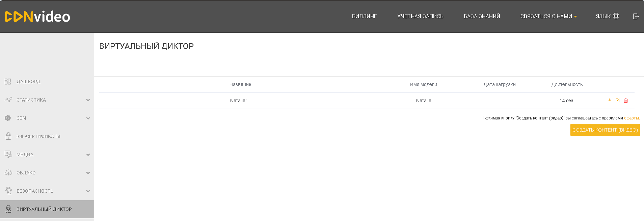
Task: Delete the Natalia video entry
Action: tap(626, 101)
